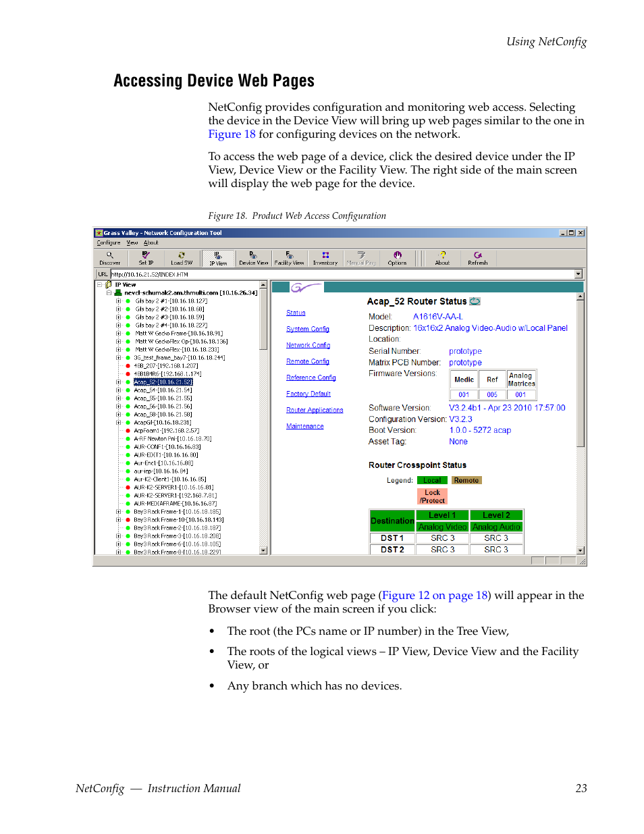Switch to IP View in toolbar
644x834 pixels.
218,259
